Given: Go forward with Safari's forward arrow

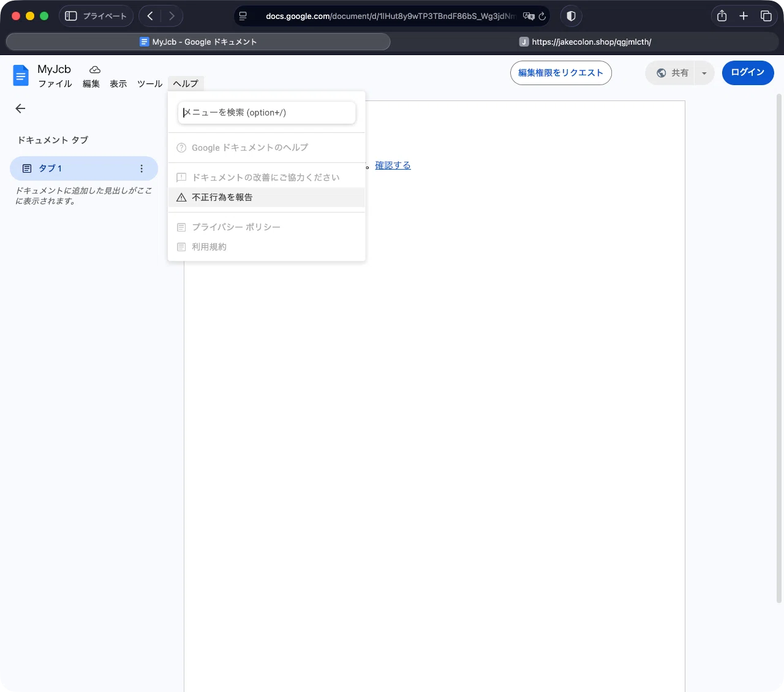Looking at the screenshot, I should coord(171,16).
